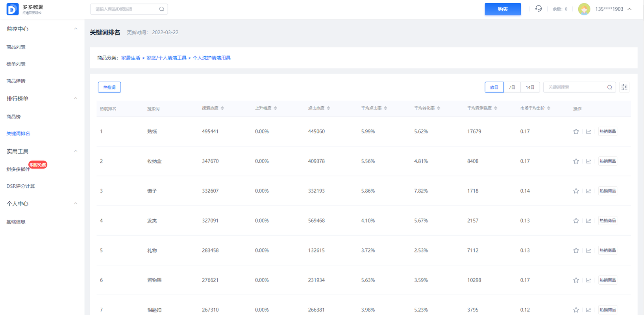View trend chart for 钥匙扣 keyword
The image size is (644, 315).
[588, 310]
